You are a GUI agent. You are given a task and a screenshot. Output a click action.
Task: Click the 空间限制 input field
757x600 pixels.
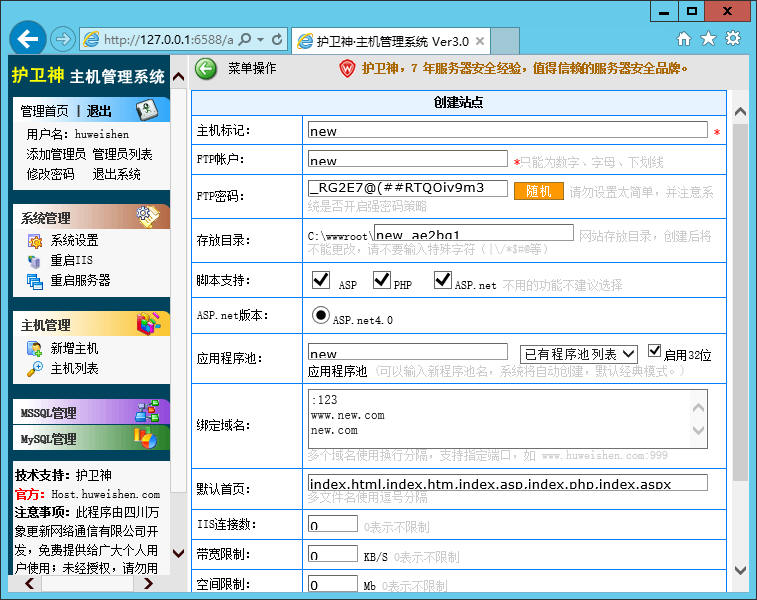pos(333,584)
